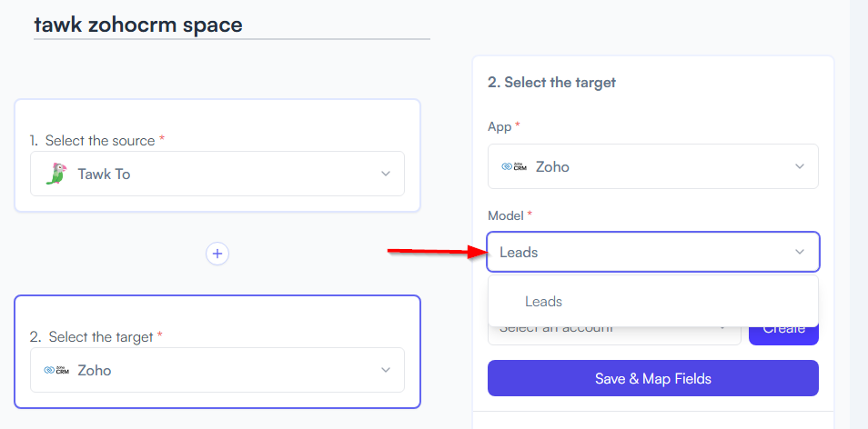Click the Zoho CRM logo in target card
The width and height of the screenshot is (868, 429).
[56, 370]
